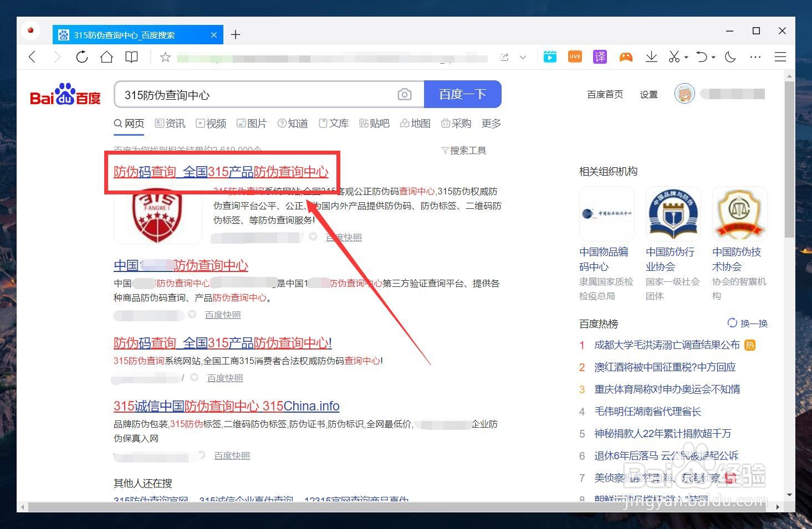This screenshot has width=812, height=529.
Task: Open the game controller toolbar icon
Action: [x=626, y=57]
